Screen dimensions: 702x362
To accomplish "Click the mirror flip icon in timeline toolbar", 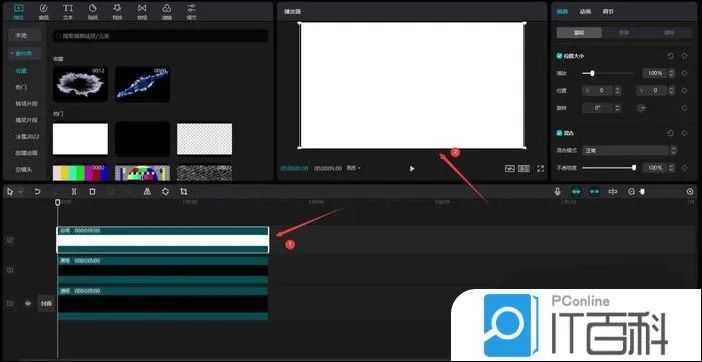I will (x=147, y=192).
